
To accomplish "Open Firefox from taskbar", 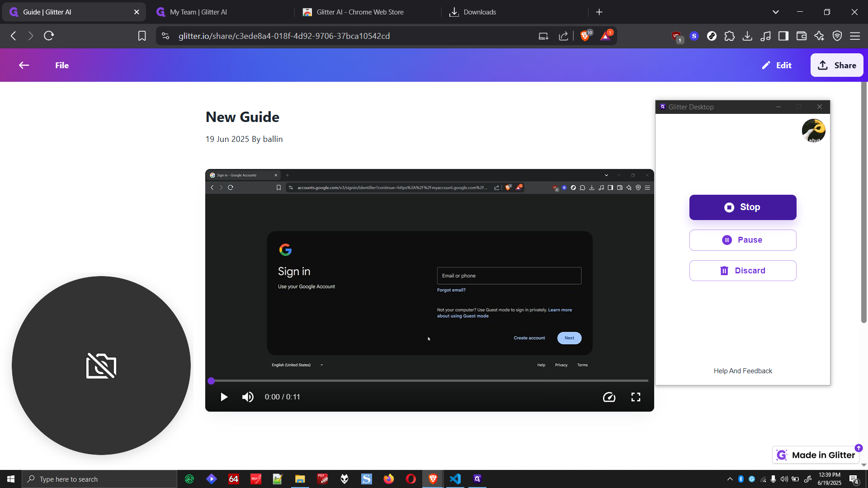I will [x=389, y=479].
